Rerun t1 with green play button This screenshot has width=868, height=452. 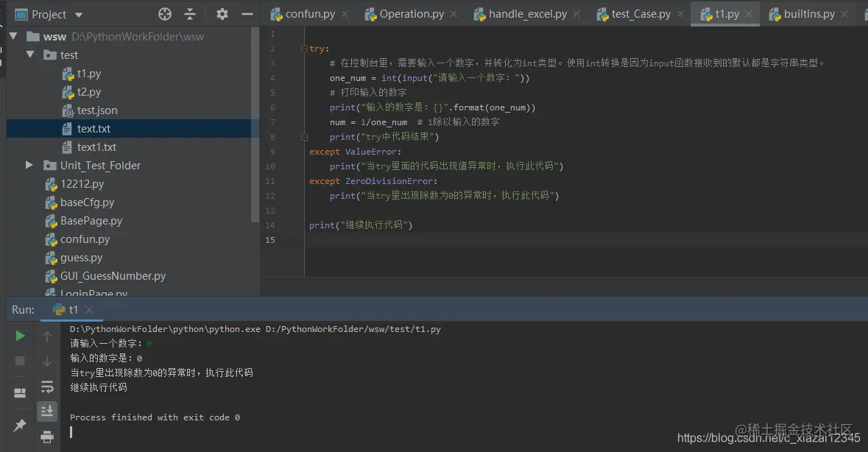[20, 336]
